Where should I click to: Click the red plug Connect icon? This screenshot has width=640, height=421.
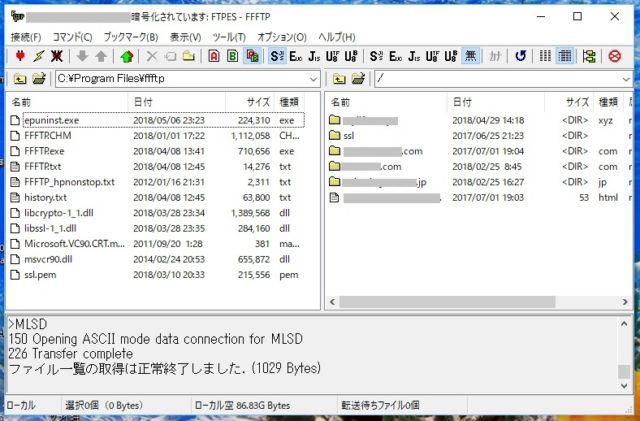click(x=19, y=56)
